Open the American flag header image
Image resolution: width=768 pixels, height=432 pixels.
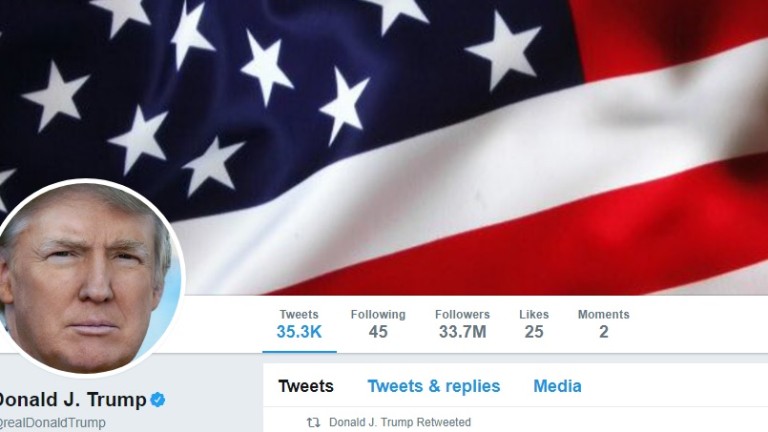384,147
